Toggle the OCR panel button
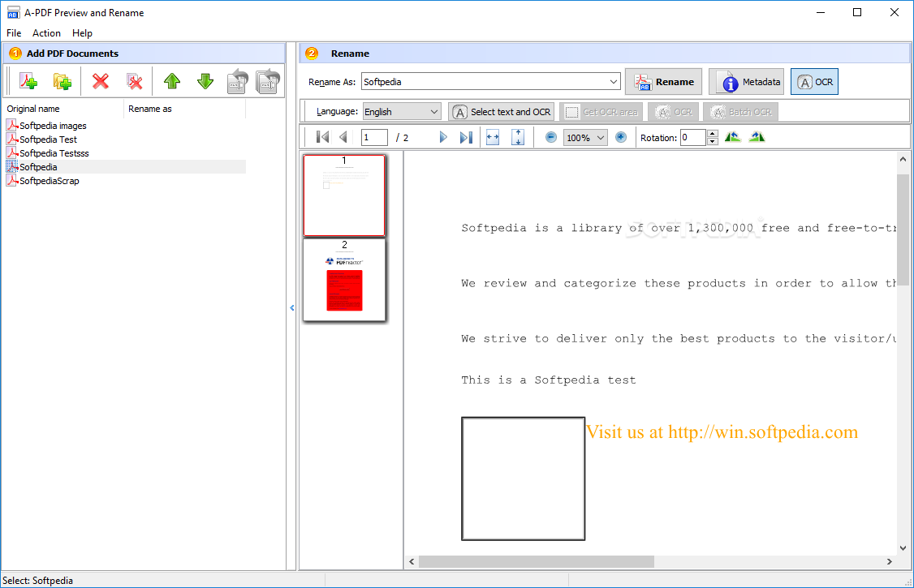 click(x=814, y=81)
